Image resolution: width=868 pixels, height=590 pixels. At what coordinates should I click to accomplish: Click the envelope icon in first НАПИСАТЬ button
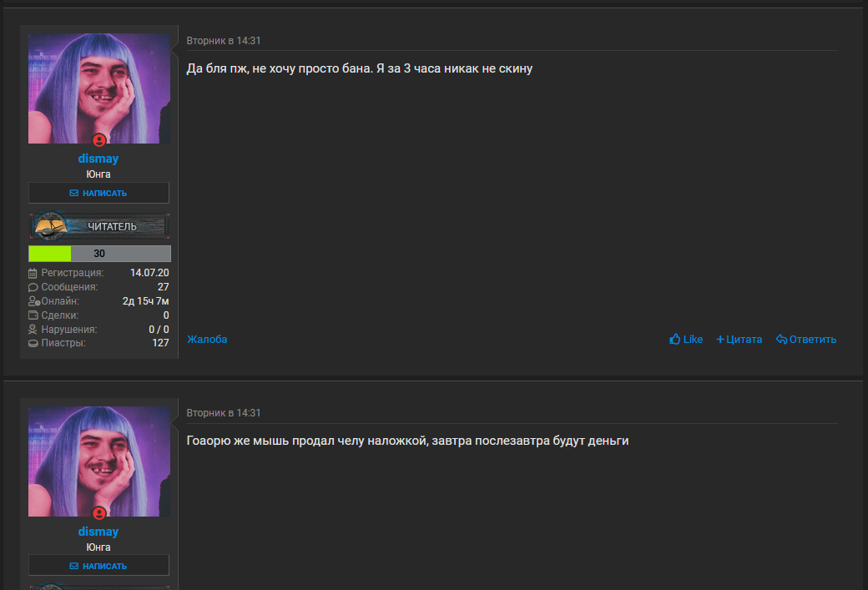pyautogui.click(x=74, y=193)
